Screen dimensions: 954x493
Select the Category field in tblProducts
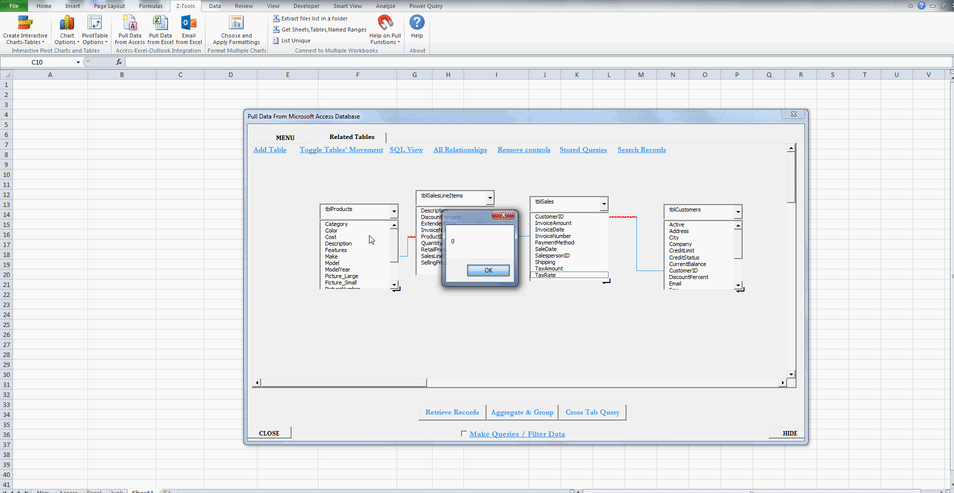click(x=336, y=224)
